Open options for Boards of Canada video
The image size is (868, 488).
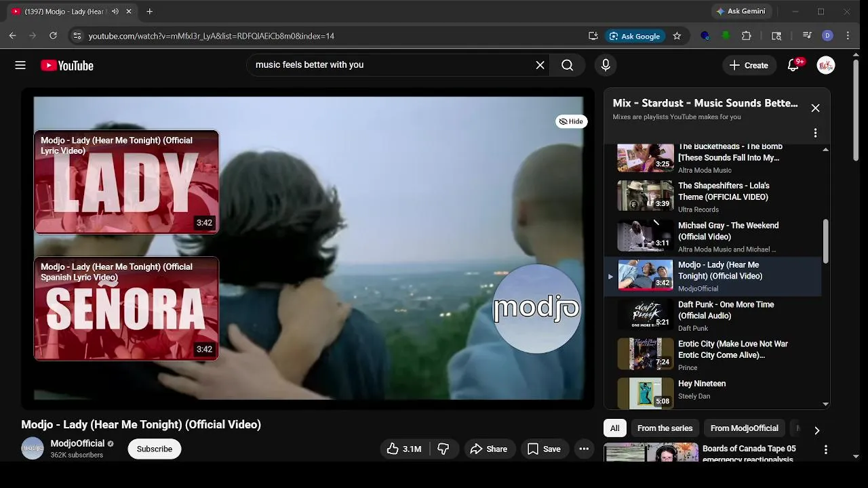click(x=825, y=449)
